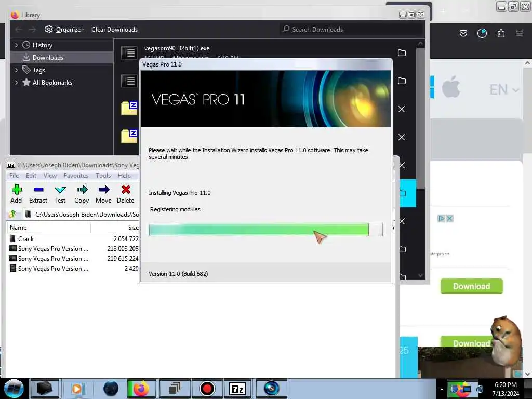Expand the History tree item

(x=16, y=45)
